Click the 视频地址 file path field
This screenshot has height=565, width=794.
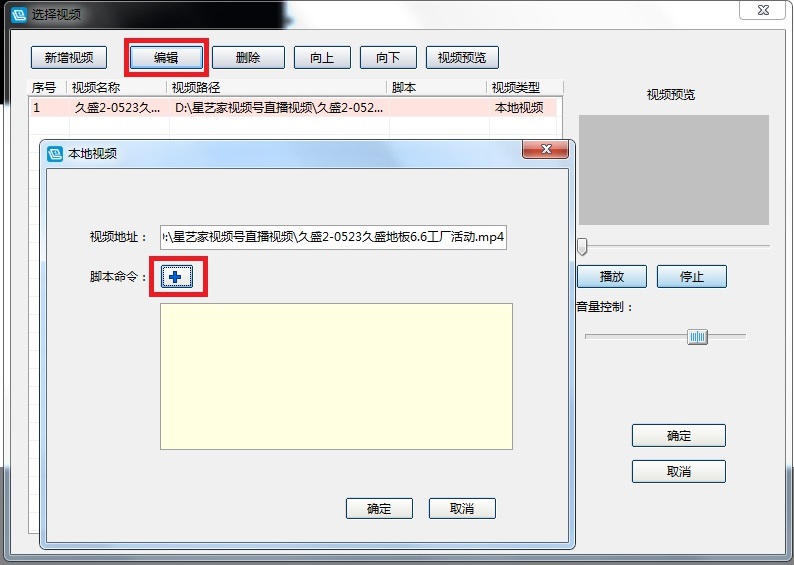click(333, 237)
